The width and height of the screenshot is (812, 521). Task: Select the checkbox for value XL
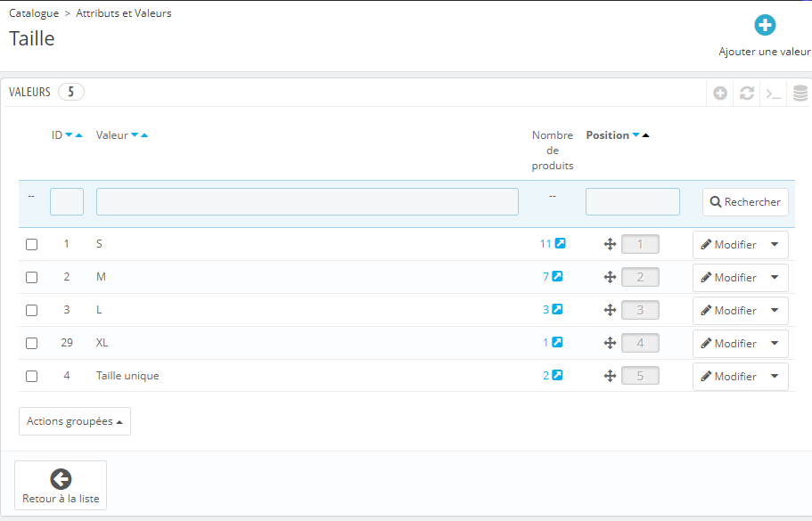coord(31,343)
